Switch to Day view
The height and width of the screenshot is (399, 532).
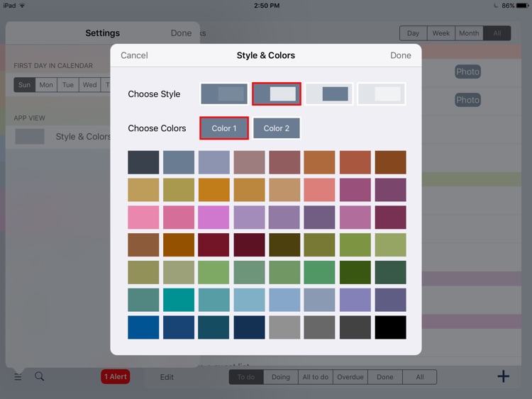[414, 33]
